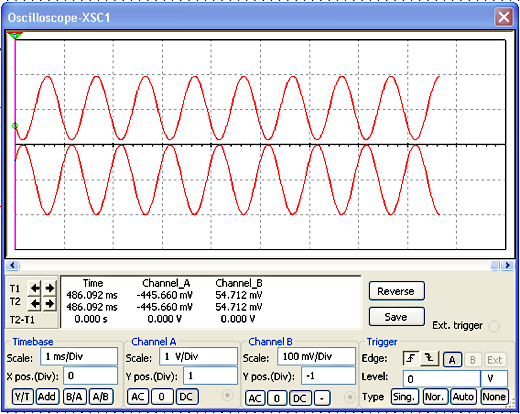The width and height of the screenshot is (520, 414).
Task: Move T1 cursor right arrow
Action: click(x=49, y=288)
